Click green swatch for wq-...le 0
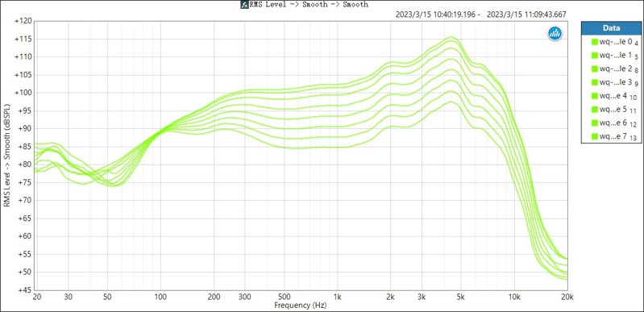Screen dimensions: 644x312 click(594, 41)
